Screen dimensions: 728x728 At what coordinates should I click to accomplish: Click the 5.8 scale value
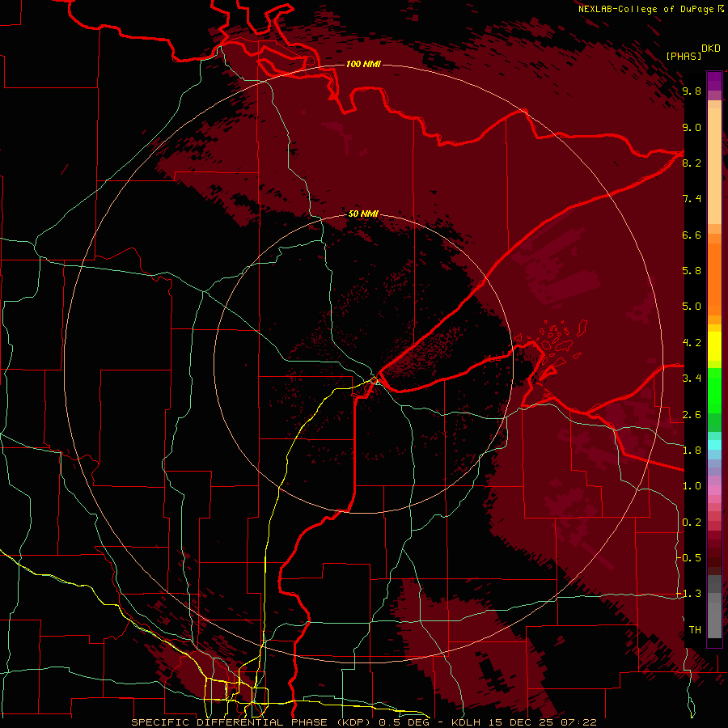[692, 271]
